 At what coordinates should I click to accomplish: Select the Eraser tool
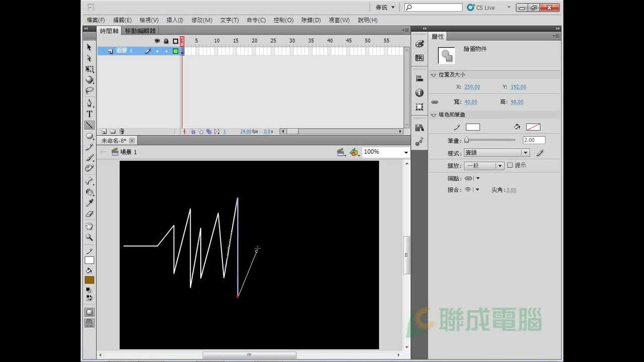pyautogui.click(x=89, y=214)
